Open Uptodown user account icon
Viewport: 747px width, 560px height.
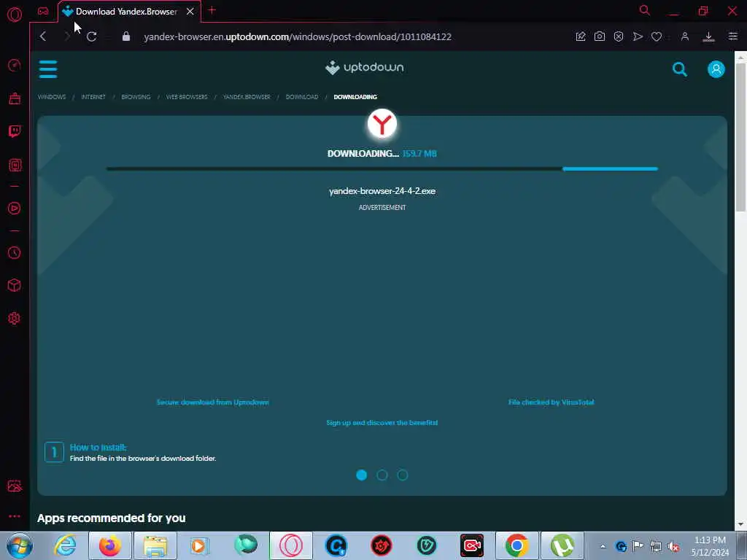[x=716, y=69]
